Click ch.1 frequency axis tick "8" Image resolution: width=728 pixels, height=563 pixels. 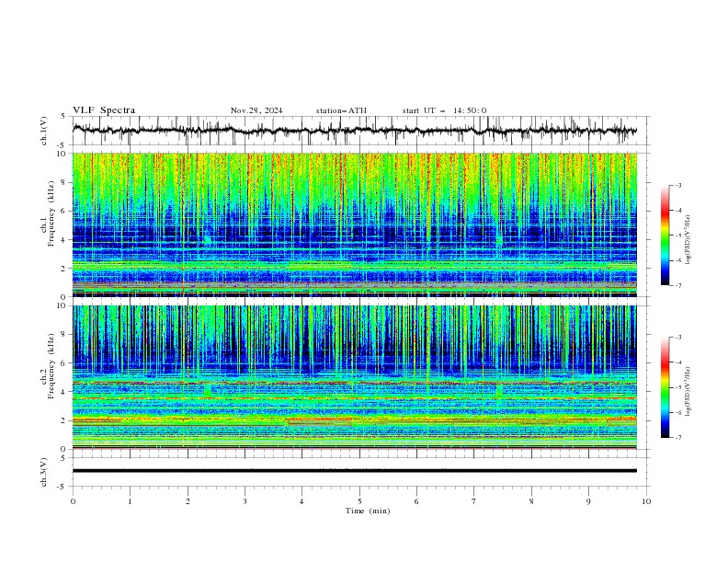pyautogui.click(x=64, y=182)
